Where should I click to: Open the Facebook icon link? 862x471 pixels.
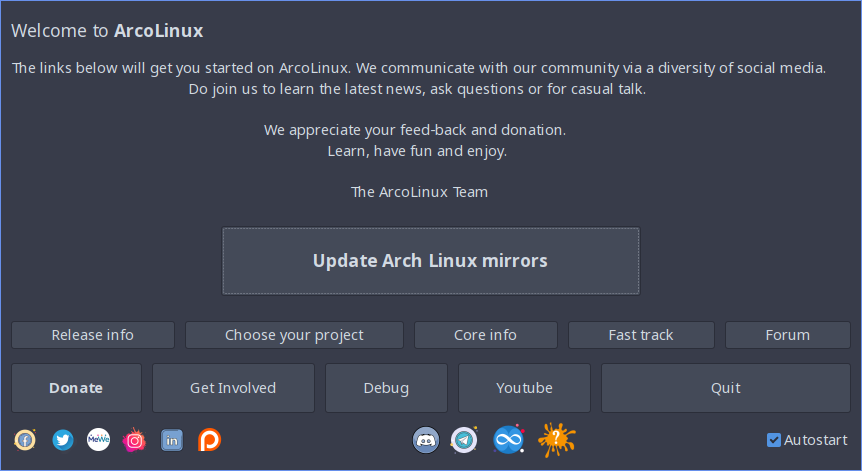click(x=25, y=440)
